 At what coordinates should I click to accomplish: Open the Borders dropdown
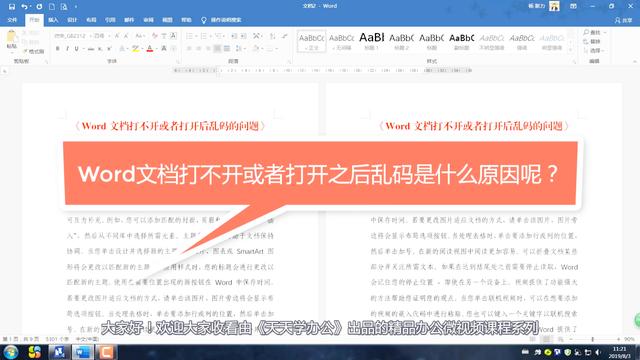coord(271,49)
